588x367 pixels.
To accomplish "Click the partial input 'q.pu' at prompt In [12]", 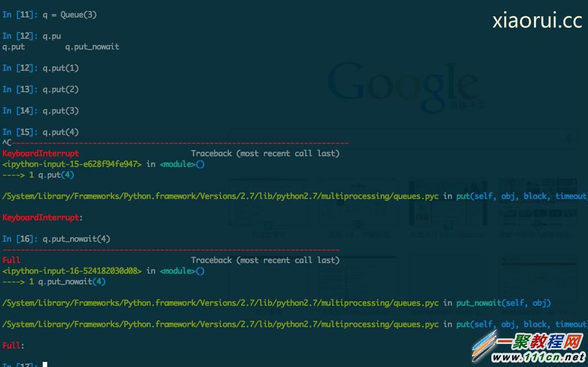I will click(51, 37).
